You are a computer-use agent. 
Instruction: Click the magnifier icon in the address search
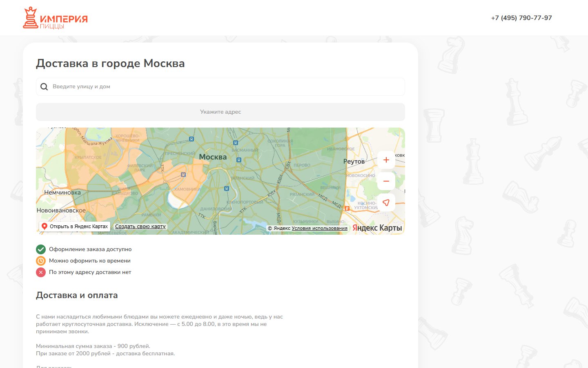click(x=44, y=87)
